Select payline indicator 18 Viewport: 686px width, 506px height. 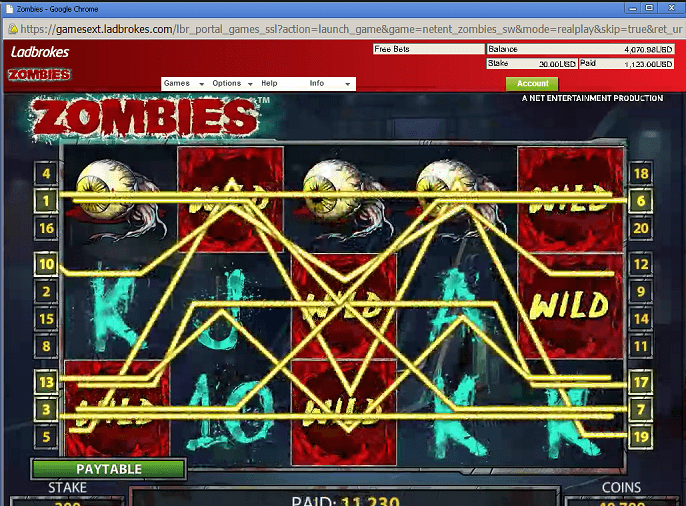point(641,174)
